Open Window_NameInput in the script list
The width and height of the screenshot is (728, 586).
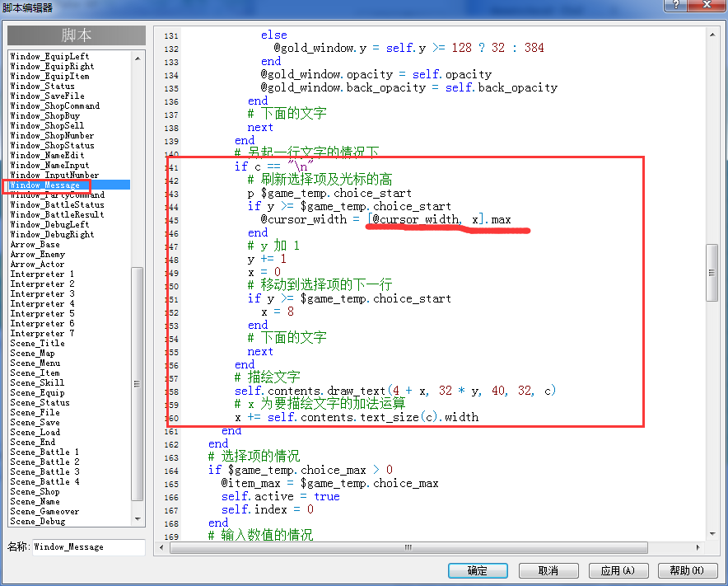tap(49, 165)
